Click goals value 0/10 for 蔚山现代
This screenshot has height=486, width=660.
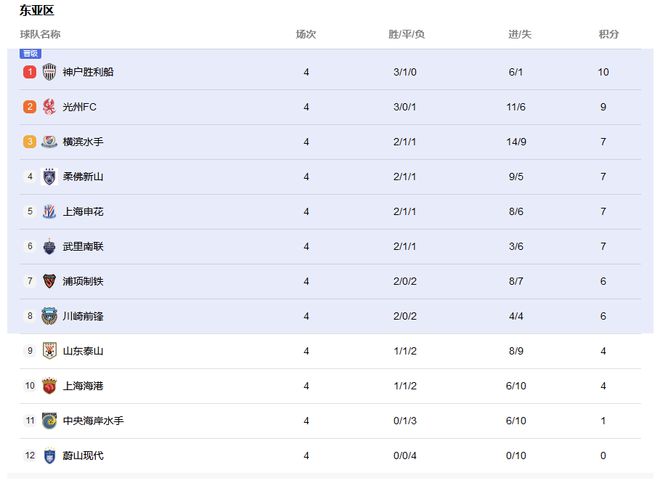pos(516,456)
